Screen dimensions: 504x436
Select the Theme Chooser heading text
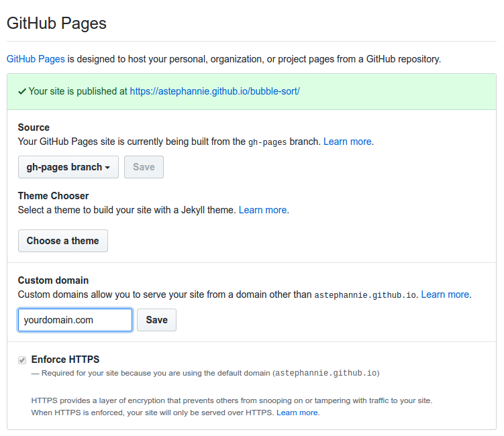tap(54, 196)
